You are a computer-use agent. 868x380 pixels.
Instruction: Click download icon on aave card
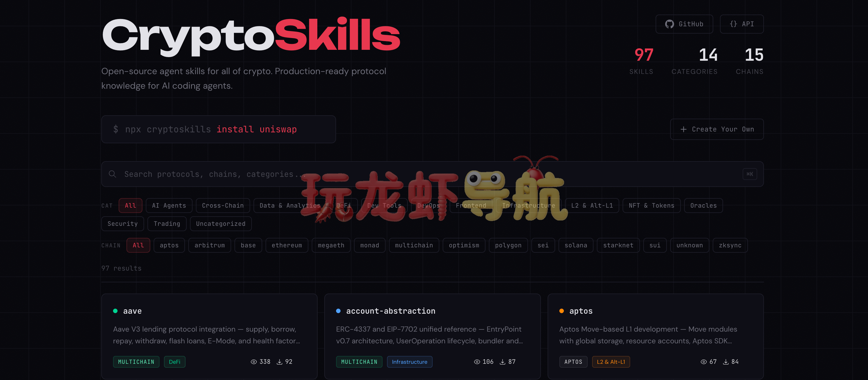point(279,362)
